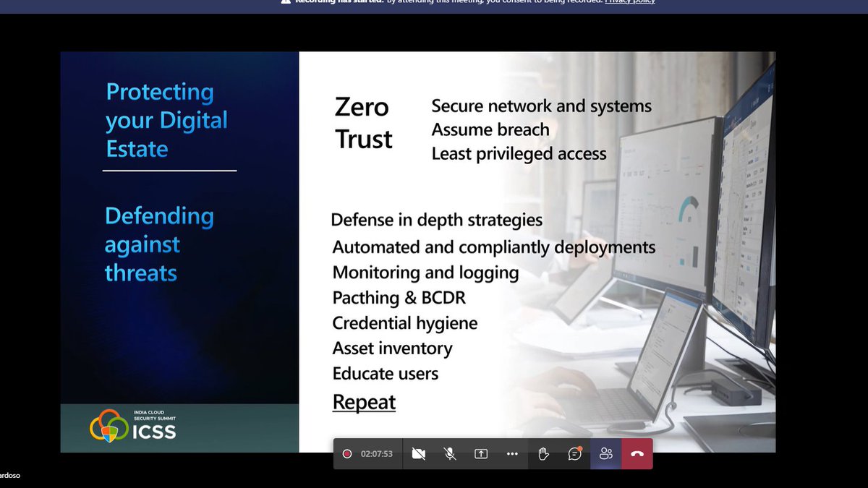Screen dimensions: 868x488
Task: Click the meeting duration timer
Action: 377,454
